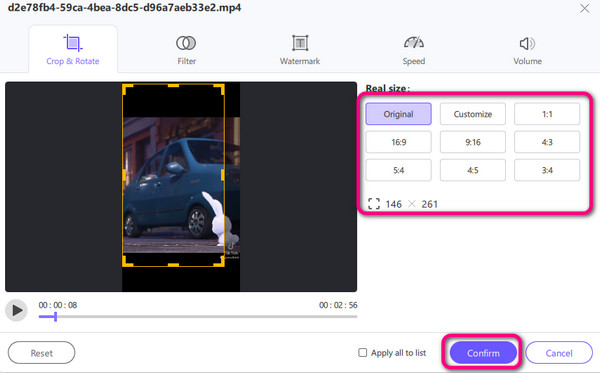
Task: Click the top-edge middle crop handle
Action: (173, 86)
